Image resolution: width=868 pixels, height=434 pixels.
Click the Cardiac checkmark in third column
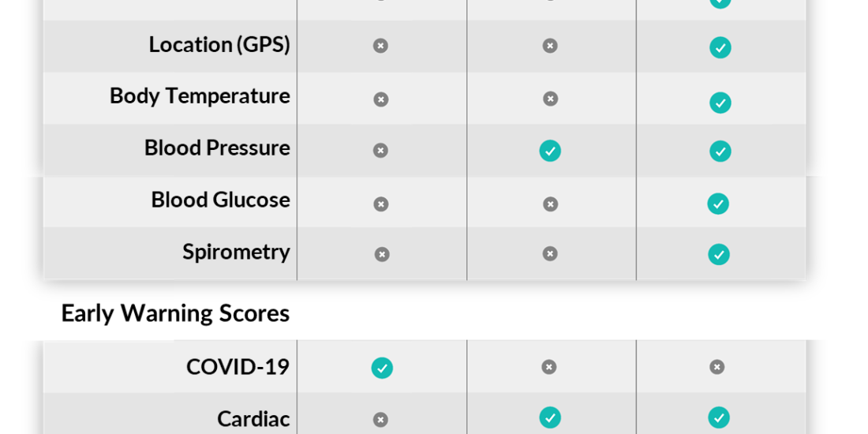coord(719,417)
